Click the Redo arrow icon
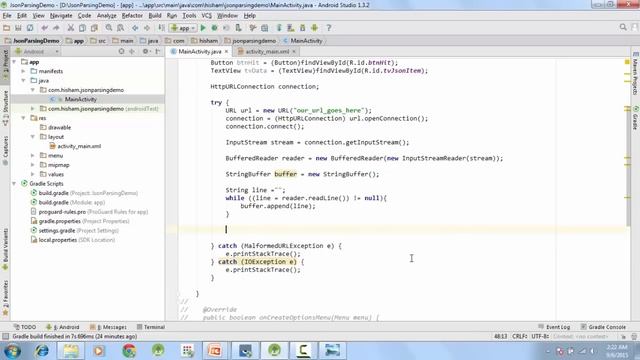Viewport: 640px width, 360px height. (56, 28)
